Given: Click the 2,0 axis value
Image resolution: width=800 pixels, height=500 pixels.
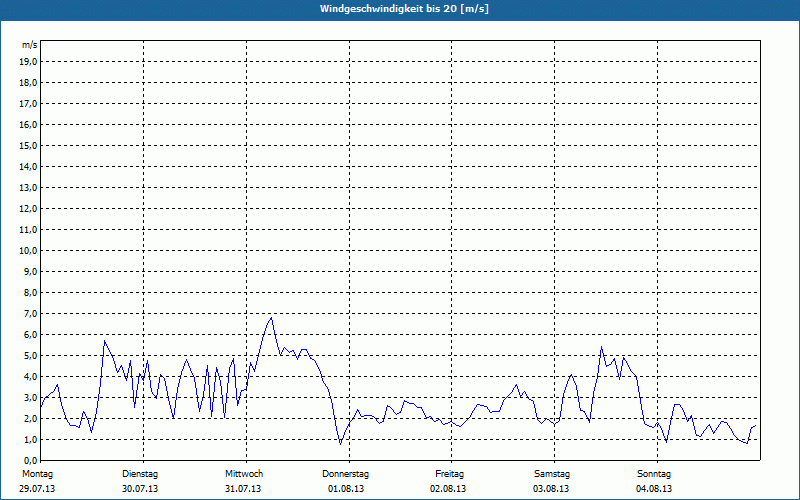Looking at the screenshot, I should click(x=31, y=418).
